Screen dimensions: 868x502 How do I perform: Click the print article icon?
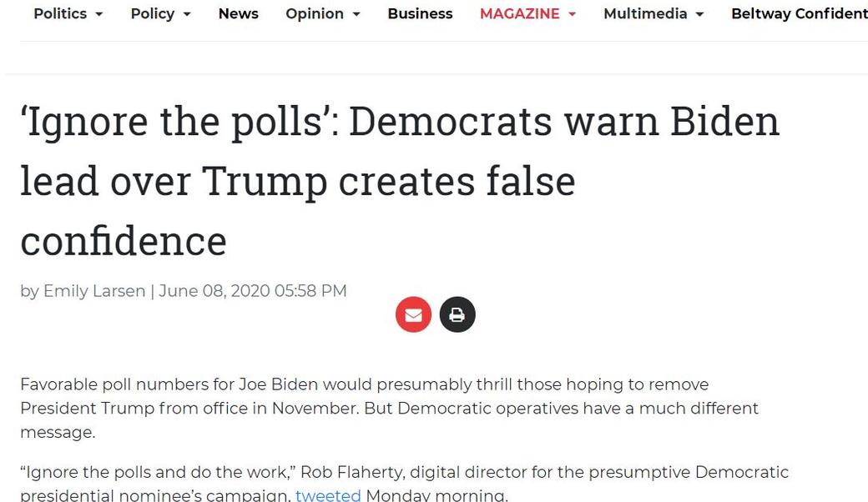[x=457, y=314]
